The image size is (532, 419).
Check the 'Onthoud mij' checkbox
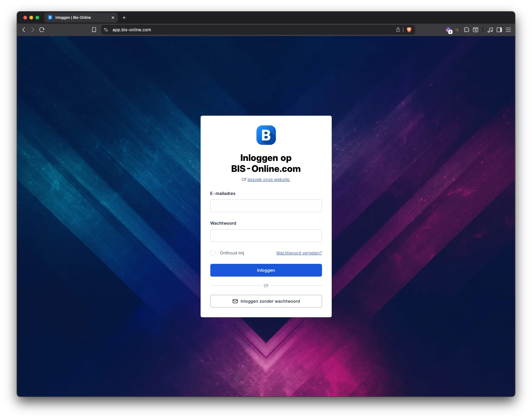point(213,253)
